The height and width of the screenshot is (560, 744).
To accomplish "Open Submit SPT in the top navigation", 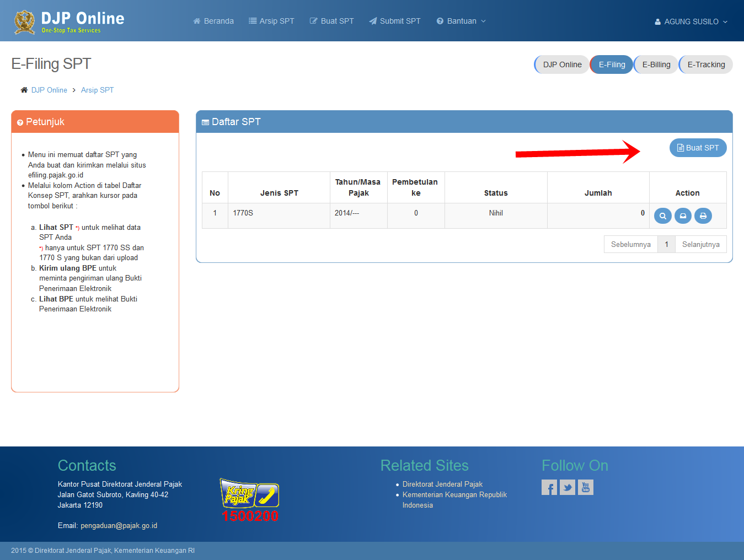I will coord(395,21).
